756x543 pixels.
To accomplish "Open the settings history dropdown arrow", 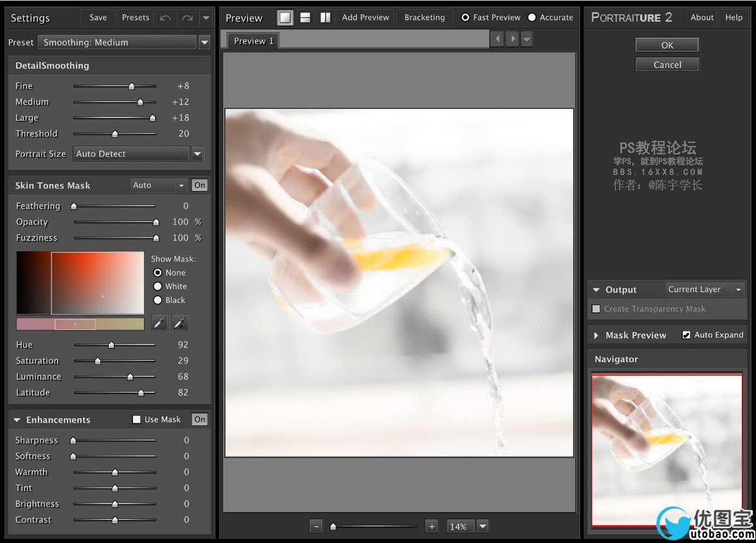I will pyautogui.click(x=206, y=18).
